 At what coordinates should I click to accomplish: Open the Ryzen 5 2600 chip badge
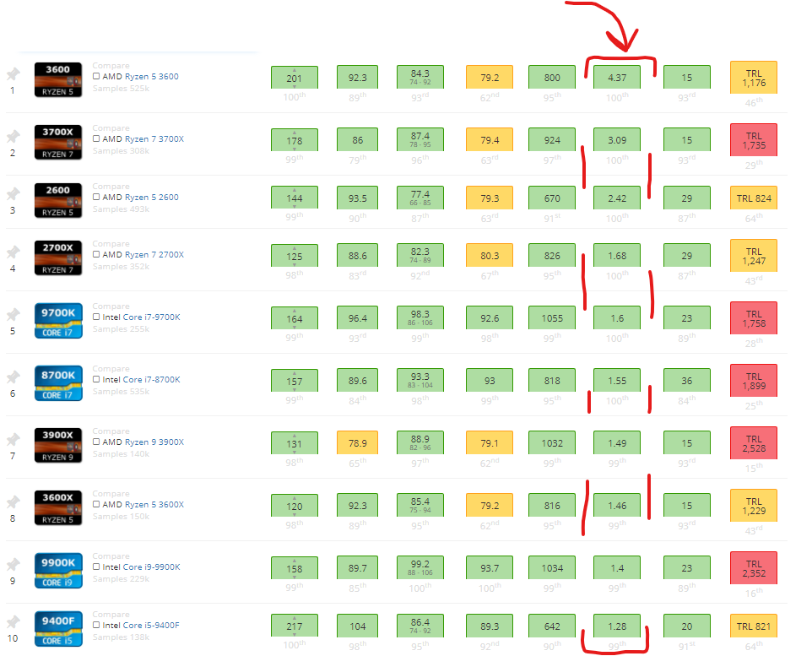click(58, 200)
